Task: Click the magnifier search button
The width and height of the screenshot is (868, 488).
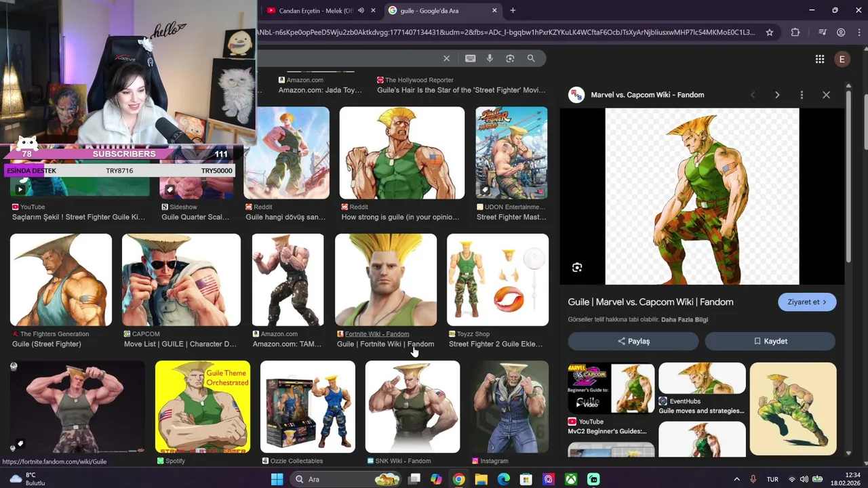Action: [x=531, y=58]
